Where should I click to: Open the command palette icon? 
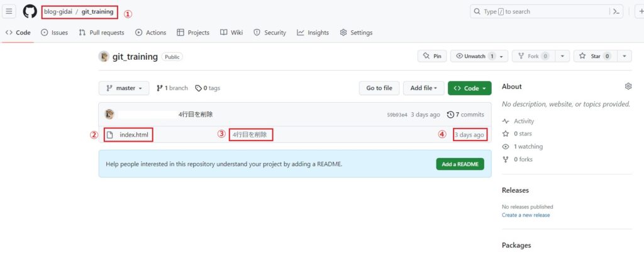tap(615, 12)
